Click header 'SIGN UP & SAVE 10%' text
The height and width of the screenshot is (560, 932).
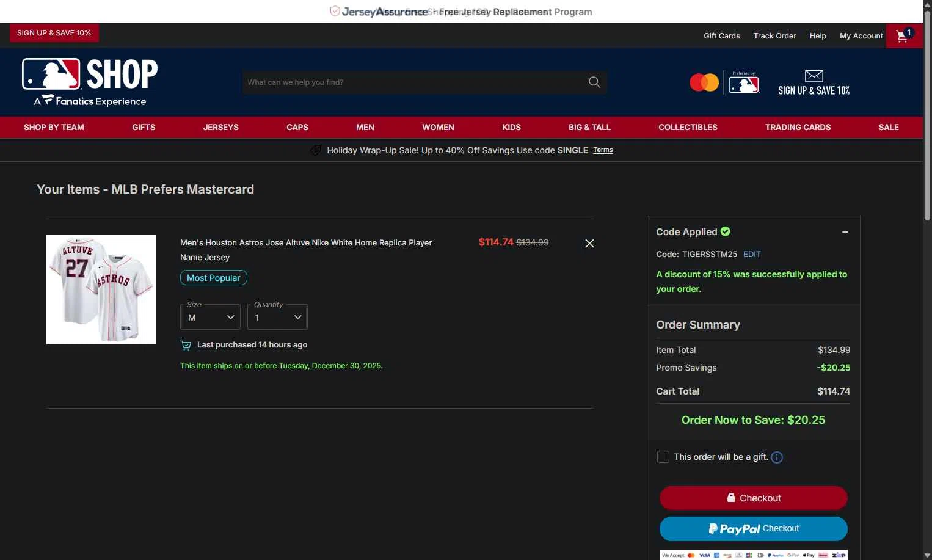point(814,90)
